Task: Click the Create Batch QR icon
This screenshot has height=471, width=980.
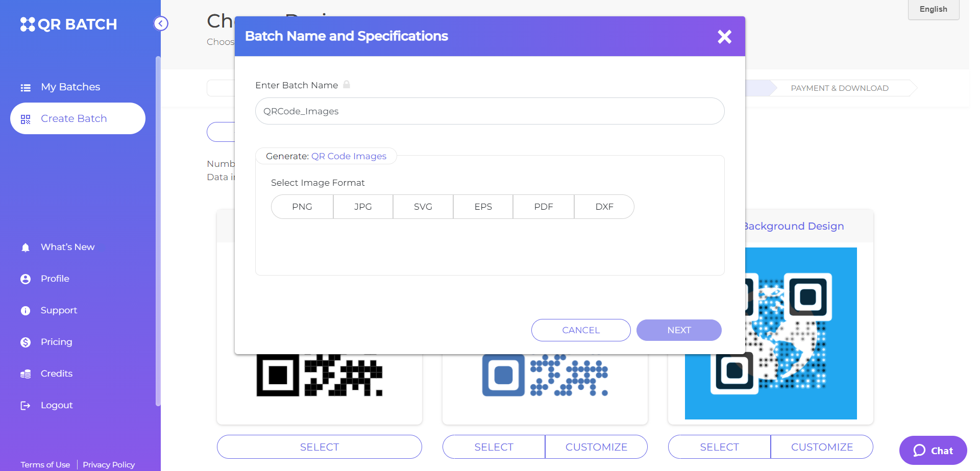Action: coord(26,119)
